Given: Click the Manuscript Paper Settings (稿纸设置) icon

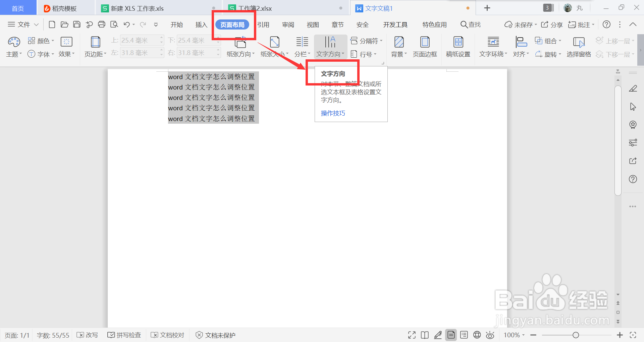Looking at the screenshot, I should pyautogui.click(x=458, y=42).
